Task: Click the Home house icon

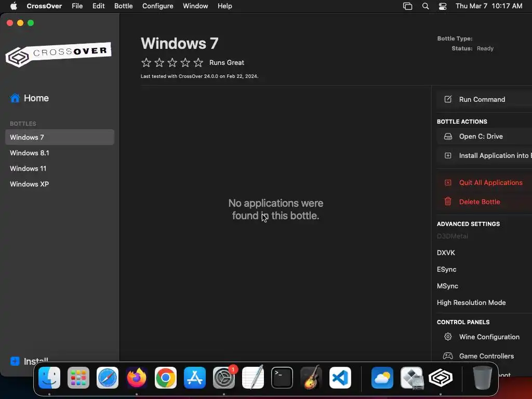Action: coord(15,98)
